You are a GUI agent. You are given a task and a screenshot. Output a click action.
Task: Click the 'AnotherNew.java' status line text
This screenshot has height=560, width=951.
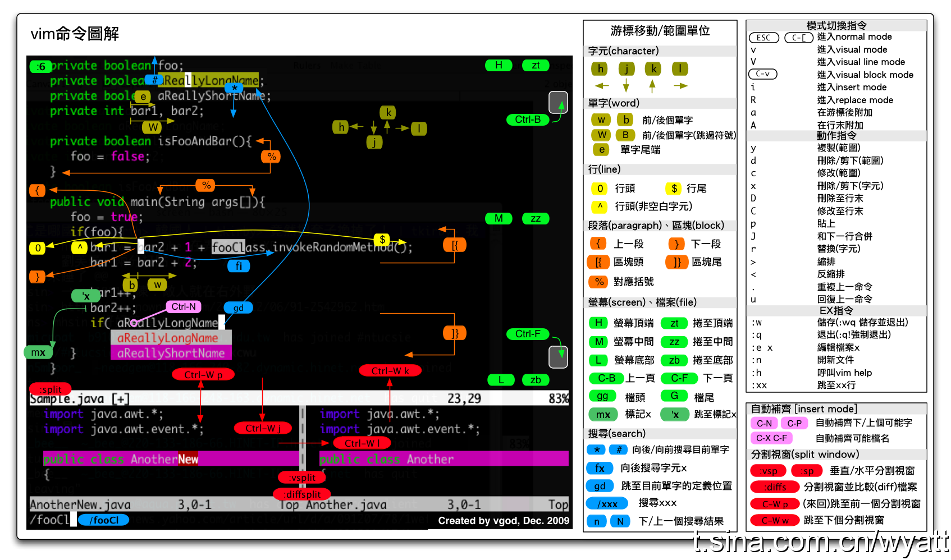click(x=80, y=504)
